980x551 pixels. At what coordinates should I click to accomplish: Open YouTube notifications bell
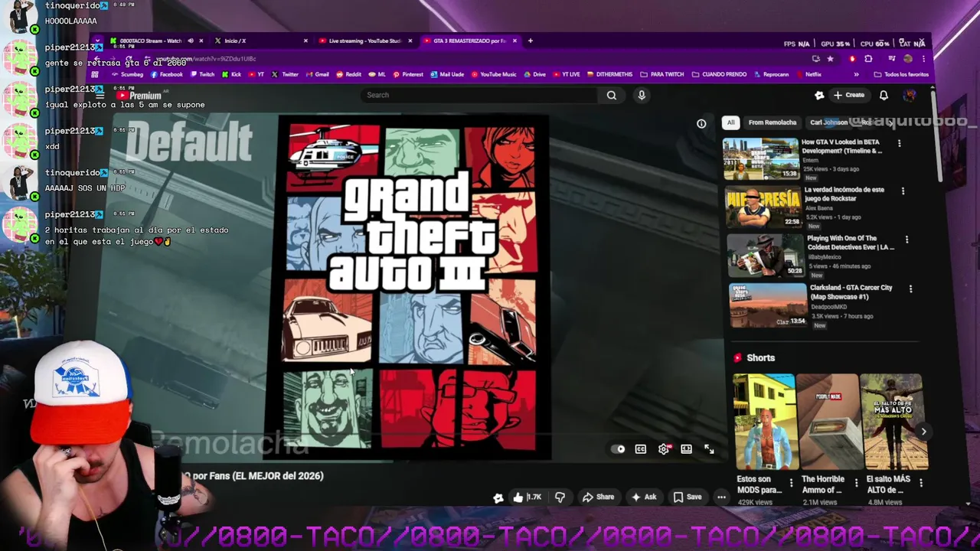(884, 95)
